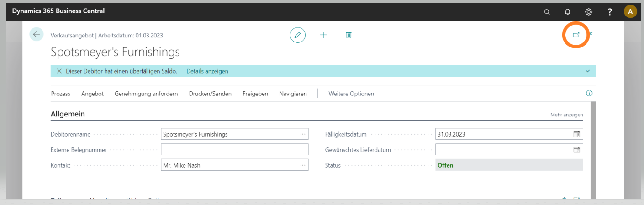Image resolution: width=644 pixels, height=205 pixels.
Task: Open the settings gear
Action: [x=589, y=12]
